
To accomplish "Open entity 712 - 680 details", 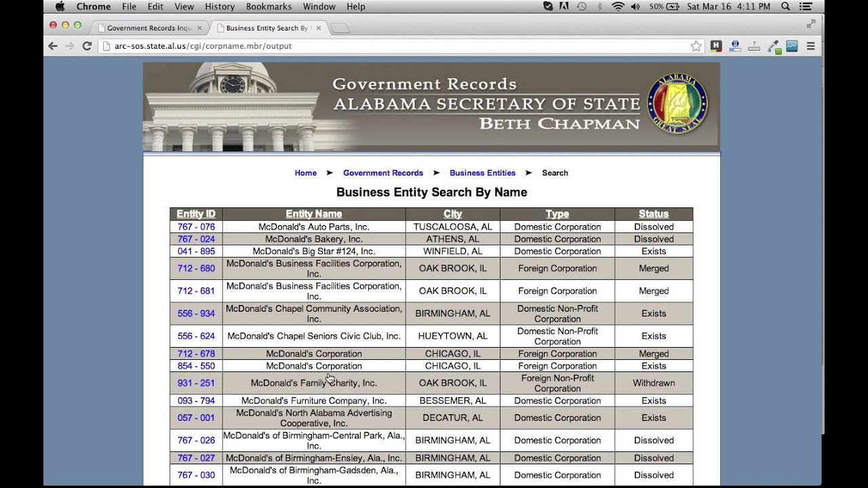I will pyautogui.click(x=196, y=268).
